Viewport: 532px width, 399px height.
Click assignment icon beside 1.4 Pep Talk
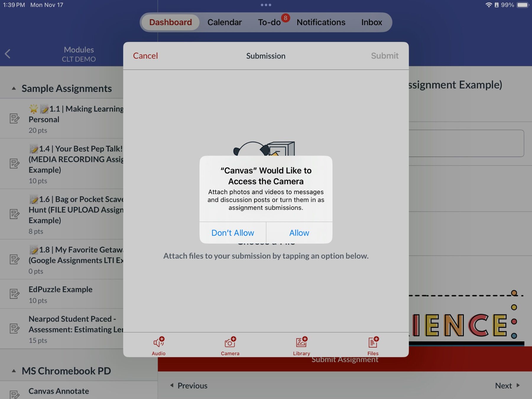point(14,163)
